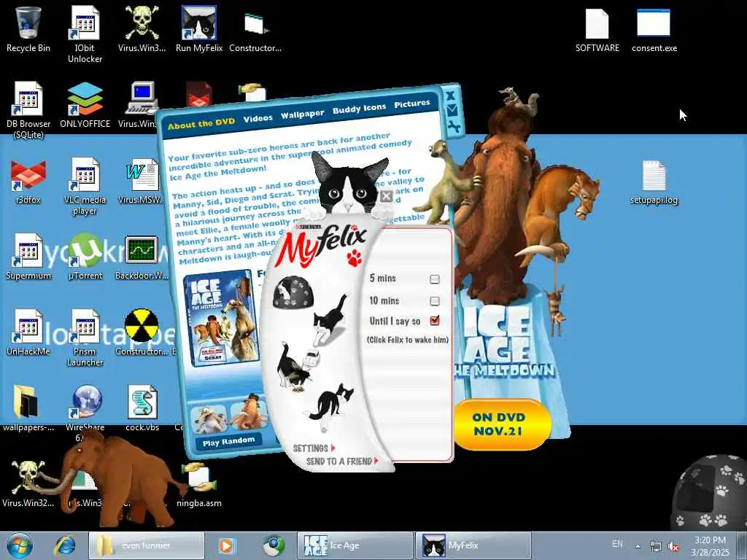Click the MyFelix cat bed igloo icon
747x560 pixels.
pyautogui.click(x=293, y=292)
